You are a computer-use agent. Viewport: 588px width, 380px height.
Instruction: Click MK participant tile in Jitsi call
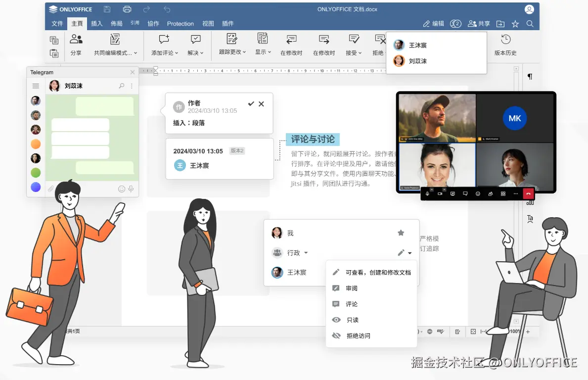(x=515, y=118)
